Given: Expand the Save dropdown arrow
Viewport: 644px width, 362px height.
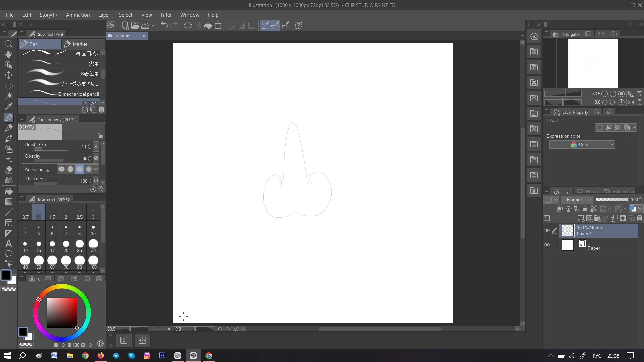Looking at the screenshot, I should coord(153,25).
